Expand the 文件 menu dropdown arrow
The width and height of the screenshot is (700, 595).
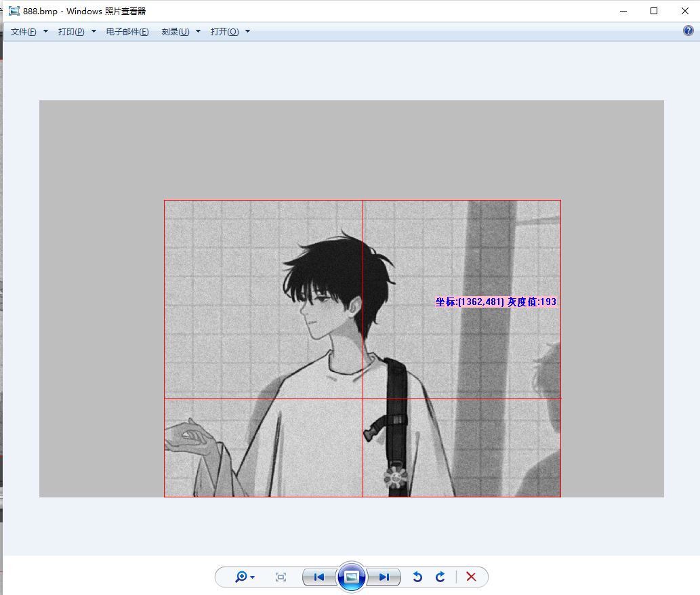[x=45, y=31]
